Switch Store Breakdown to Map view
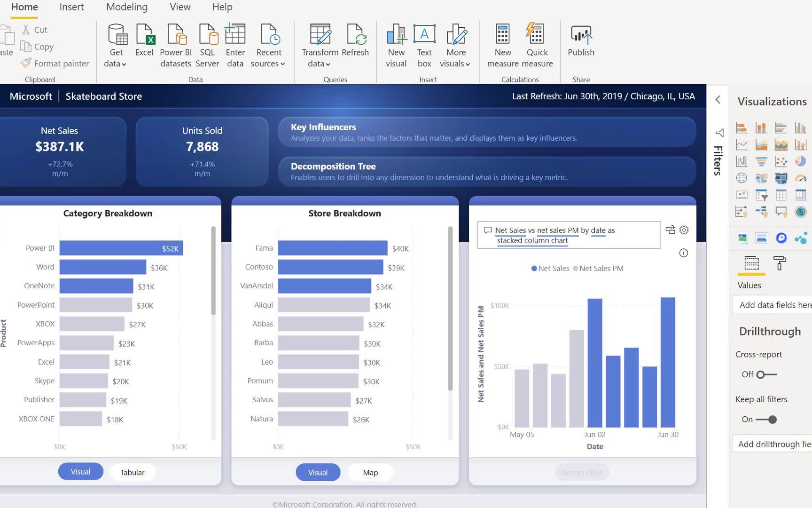The image size is (812, 508). (x=370, y=472)
